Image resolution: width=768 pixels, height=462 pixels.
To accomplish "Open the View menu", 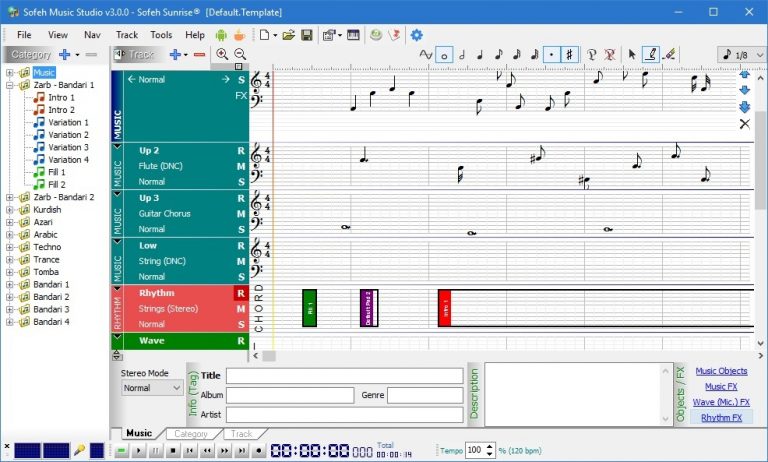I will pos(58,35).
